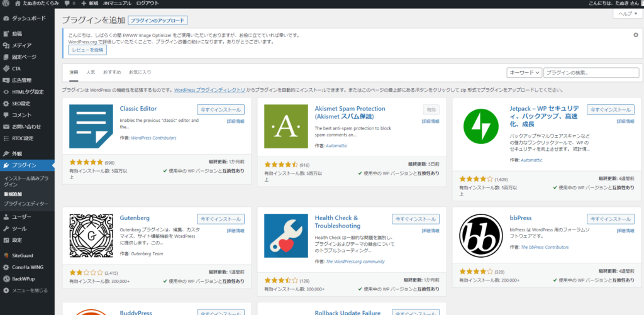
Task: Click the レビューを投稿 button
Action: [87, 50]
